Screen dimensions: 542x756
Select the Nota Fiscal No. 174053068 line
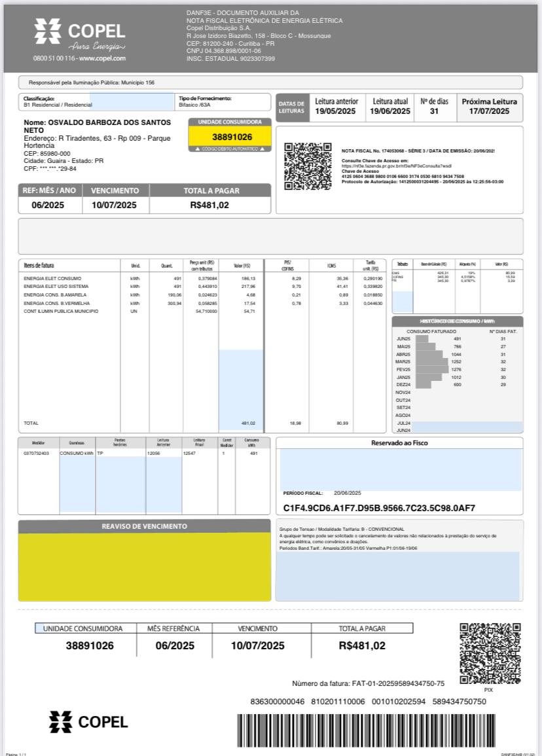(x=418, y=151)
